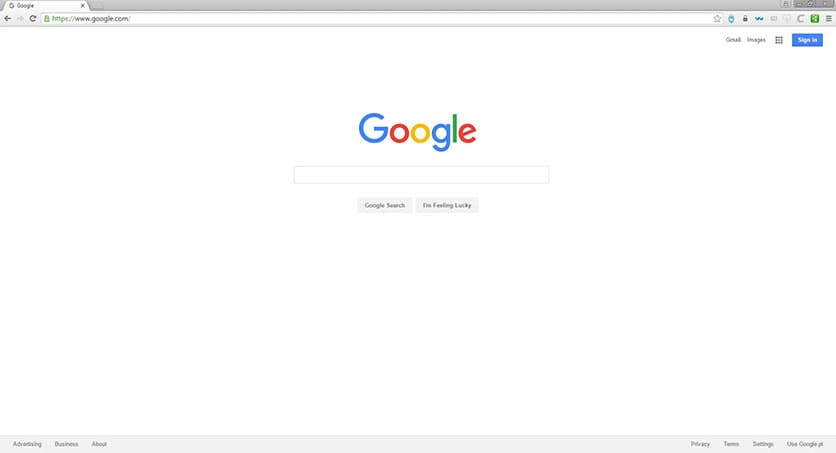
Task: Click the blue Sign in button
Action: coord(807,40)
